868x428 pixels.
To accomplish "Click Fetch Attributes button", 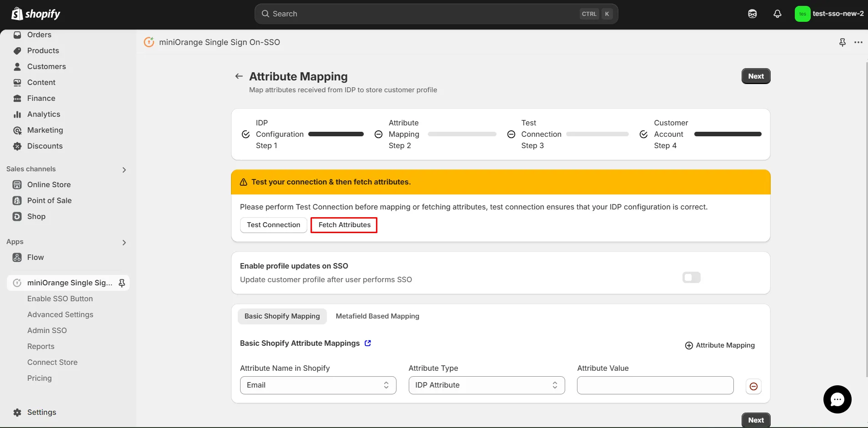I will pos(344,225).
